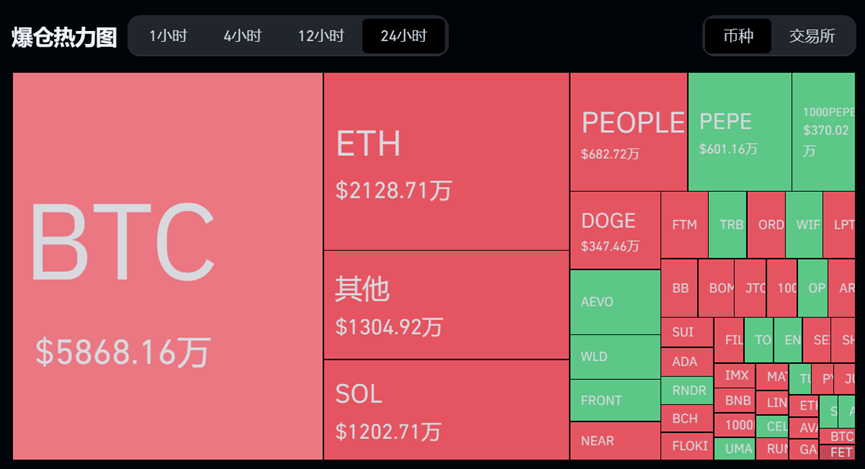Click the BTC liquidation tile
This screenshot has height=469, width=865.
[168, 266]
